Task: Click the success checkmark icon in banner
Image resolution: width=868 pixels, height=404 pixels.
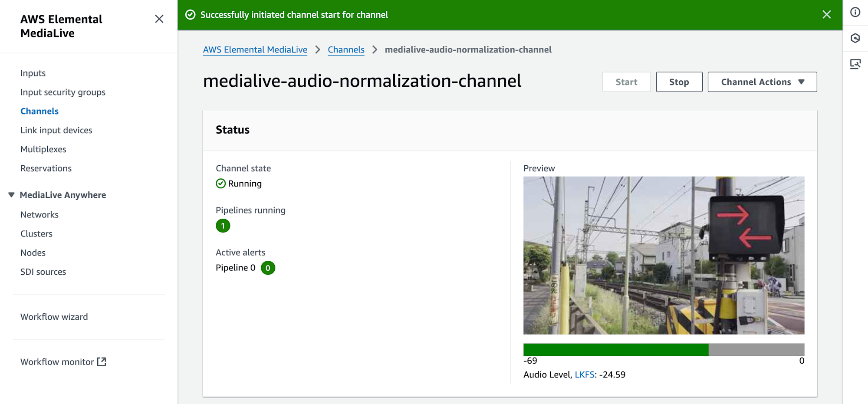Action: (191, 15)
